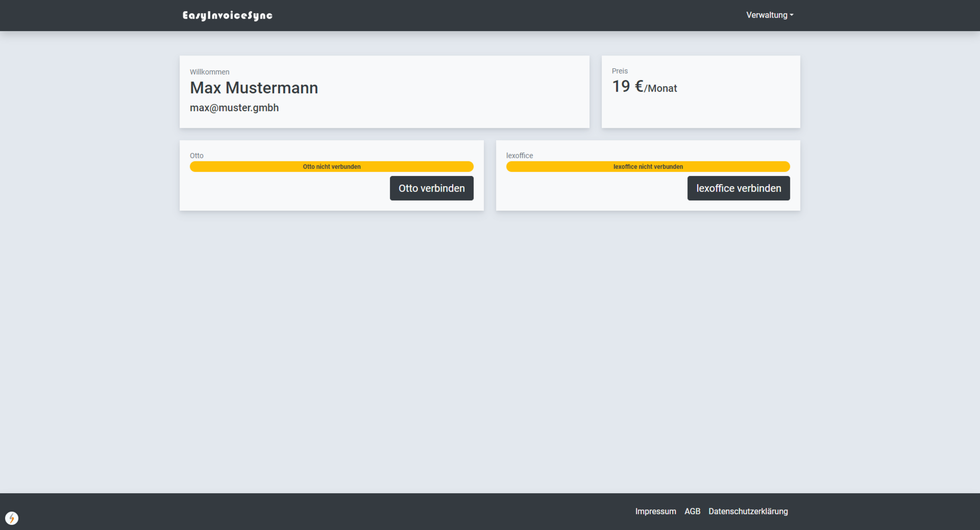
Task: Click the Willkommen label
Action: [209, 72]
